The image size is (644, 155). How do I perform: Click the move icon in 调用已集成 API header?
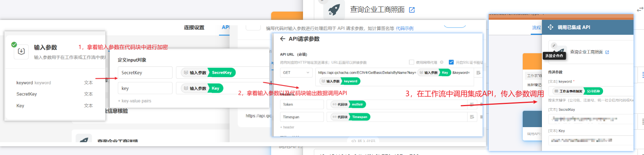click(x=551, y=27)
